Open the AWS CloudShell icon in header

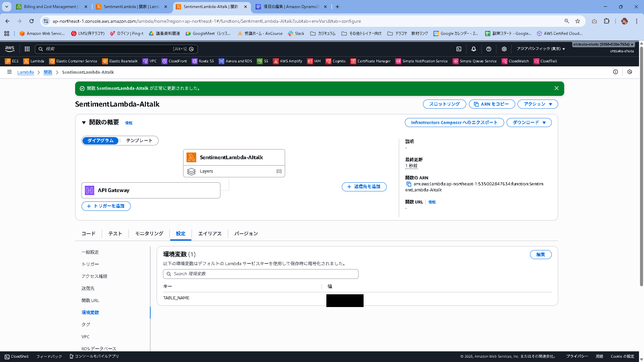(x=459, y=49)
